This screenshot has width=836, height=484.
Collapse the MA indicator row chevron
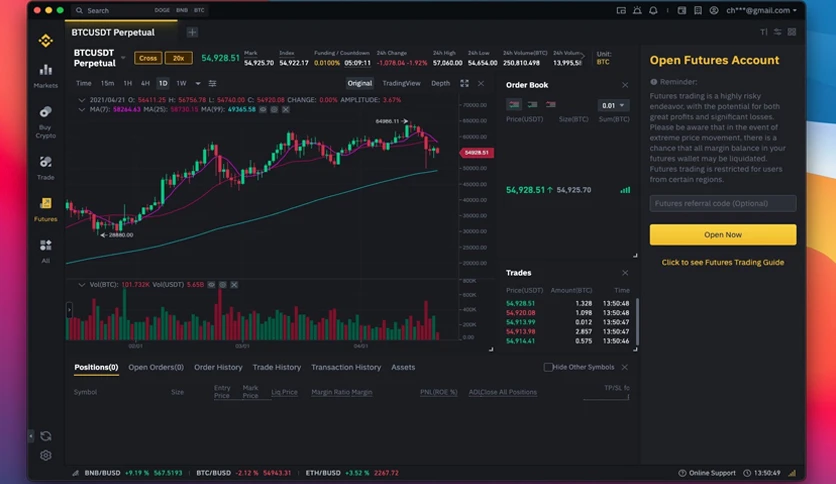point(82,109)
